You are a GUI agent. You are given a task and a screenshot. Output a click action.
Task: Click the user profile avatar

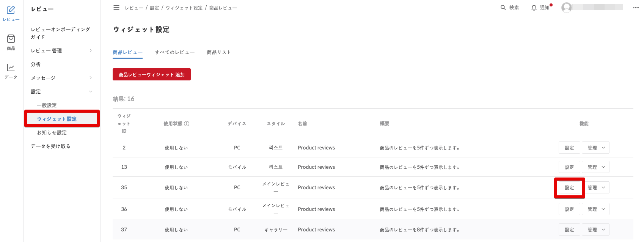[x=567, y=8]
